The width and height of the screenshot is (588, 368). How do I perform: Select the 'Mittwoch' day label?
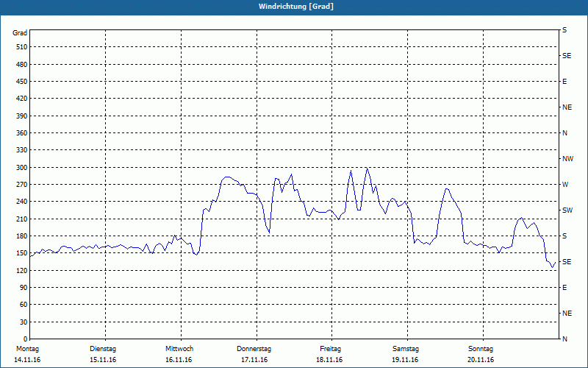click(179, 349)
